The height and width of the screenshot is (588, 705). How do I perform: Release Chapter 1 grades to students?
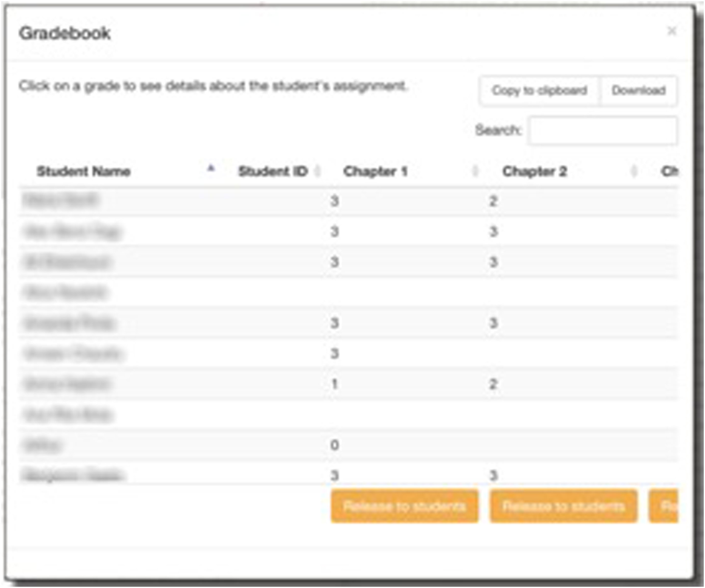click(x=404, y=506)
